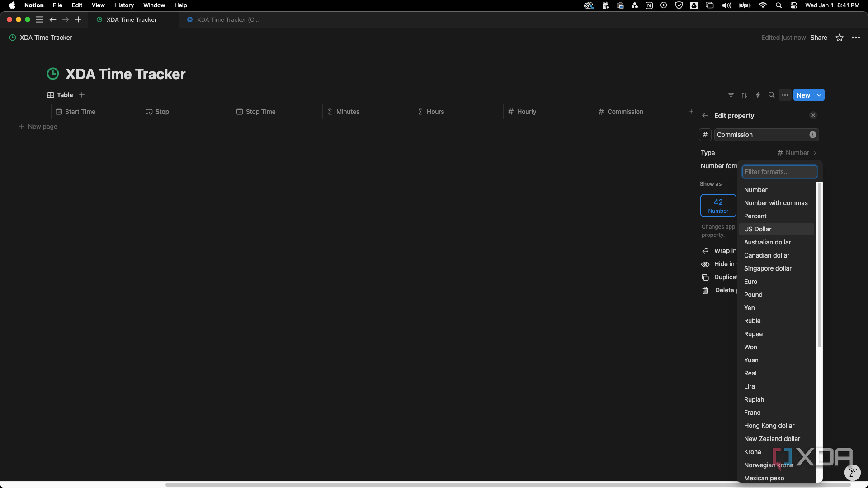This screenshot has width=868, height=488.
Task: Focus the Filter formats search field
Action: click(x=780, y=172)
